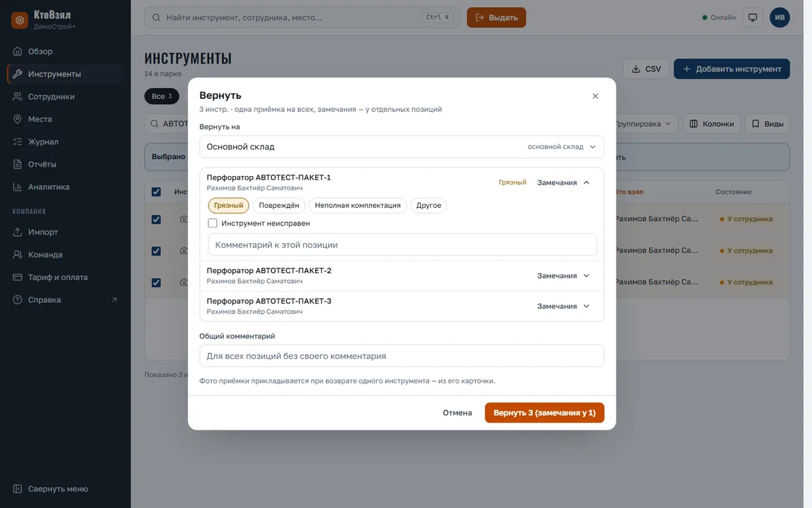
Task: Open the Группировка dropdown
Action: click(644, 124)
